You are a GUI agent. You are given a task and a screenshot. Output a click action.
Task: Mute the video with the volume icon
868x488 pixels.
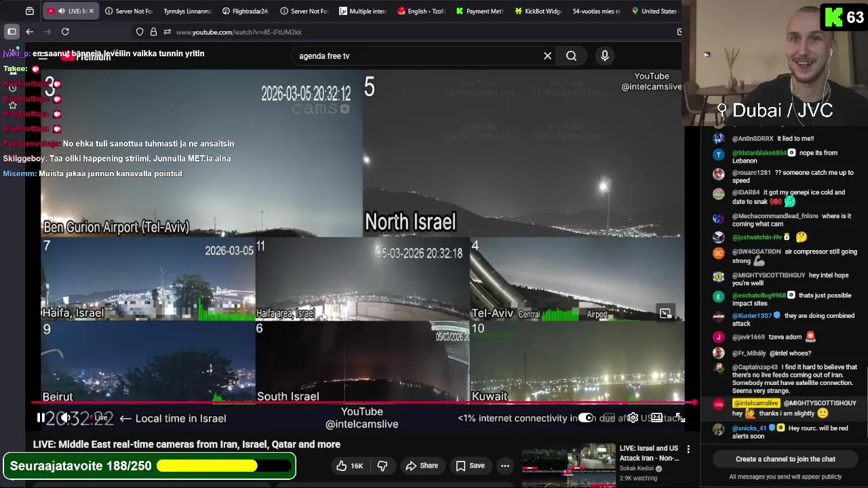(65, 418)
